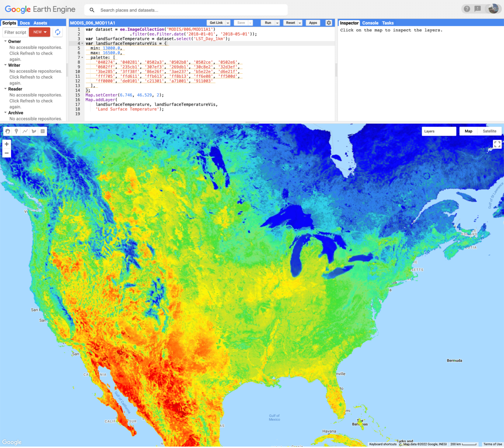Collapse the Archive repository section
The height and width of the screenshot is (448, 504).
click(5, 112)
